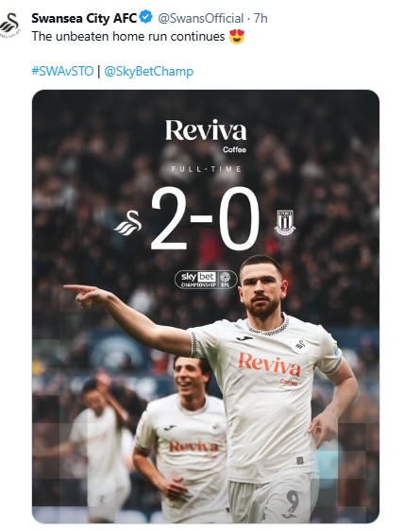Click the pointing player's face
Image resolution: width=420 pixels, height=531 pixels.
click(x=262, y=288)
